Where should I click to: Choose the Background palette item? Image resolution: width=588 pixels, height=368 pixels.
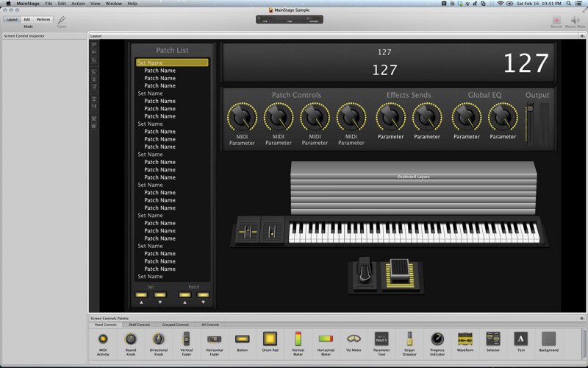548,342
